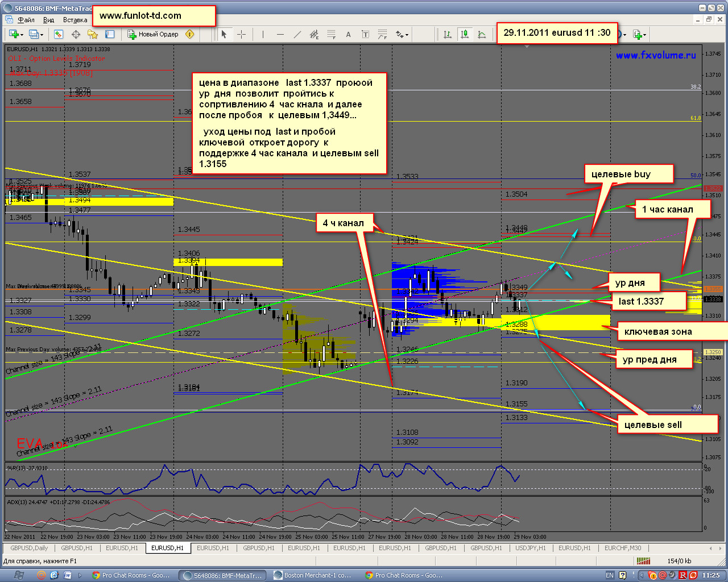
Task: Open the Вставка menu
Action: [75, 20]
